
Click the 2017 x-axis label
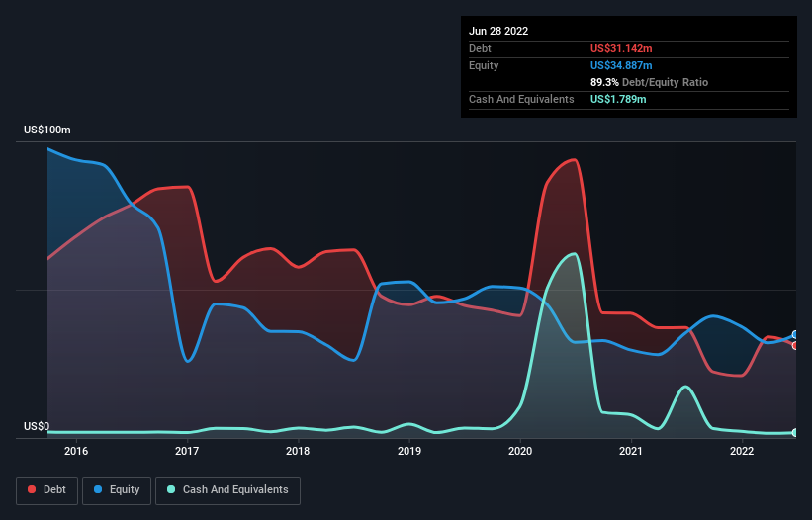click(187, 451)
